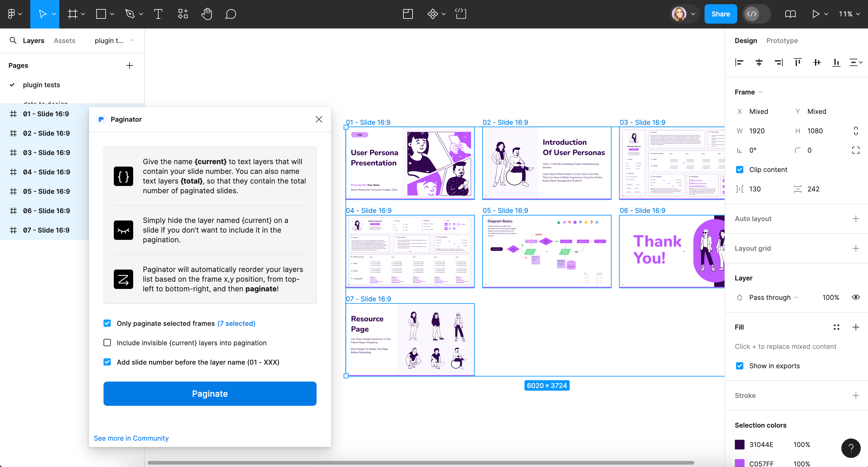Enable Include invisible {current} layers option
868x467 pixels.
point(107,343)
